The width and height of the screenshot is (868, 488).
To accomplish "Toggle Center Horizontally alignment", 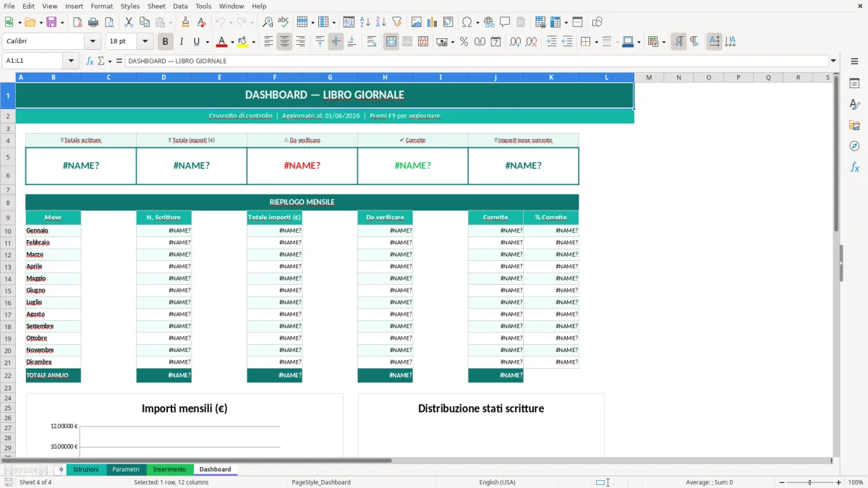I will pyautogui.click(x=284, y=42).
